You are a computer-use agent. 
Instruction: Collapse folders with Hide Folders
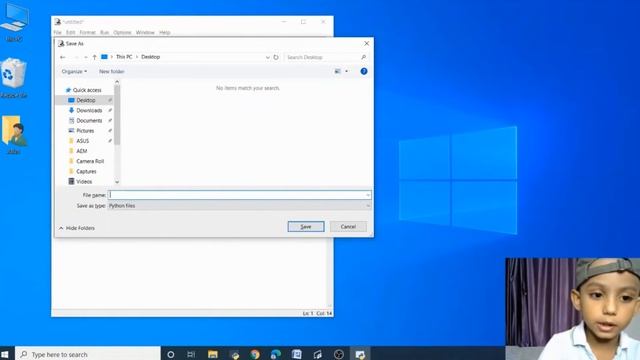pyautogui.click(x=77, y=228)
